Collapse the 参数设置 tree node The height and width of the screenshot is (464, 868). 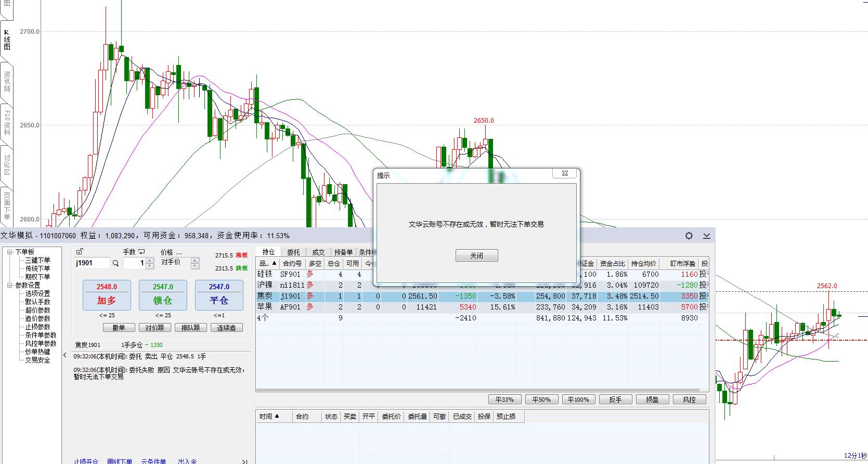click(x=9, y=285)
